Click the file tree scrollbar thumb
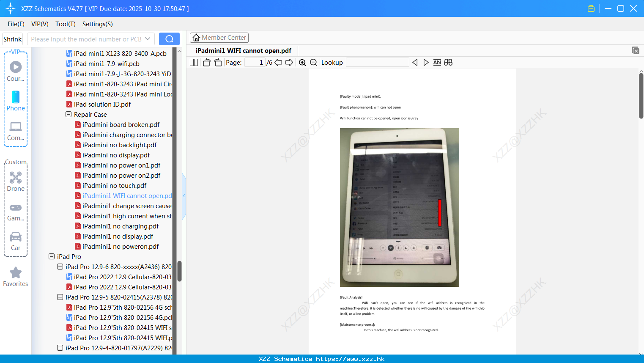 (179, 271)
